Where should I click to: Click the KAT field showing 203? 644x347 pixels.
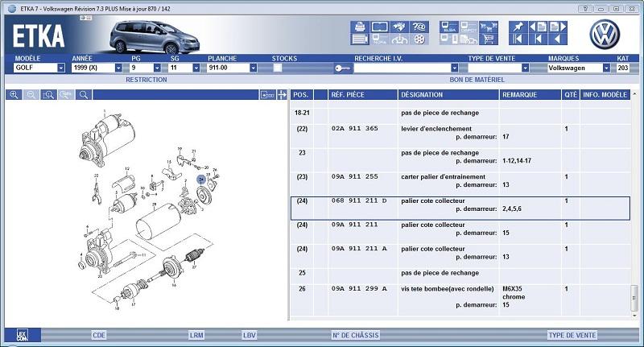622,68
